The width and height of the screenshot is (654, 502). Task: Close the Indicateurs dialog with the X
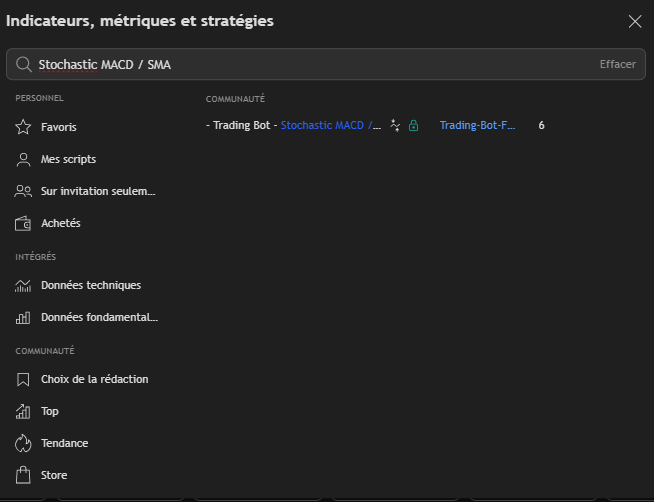click(634, 21)
